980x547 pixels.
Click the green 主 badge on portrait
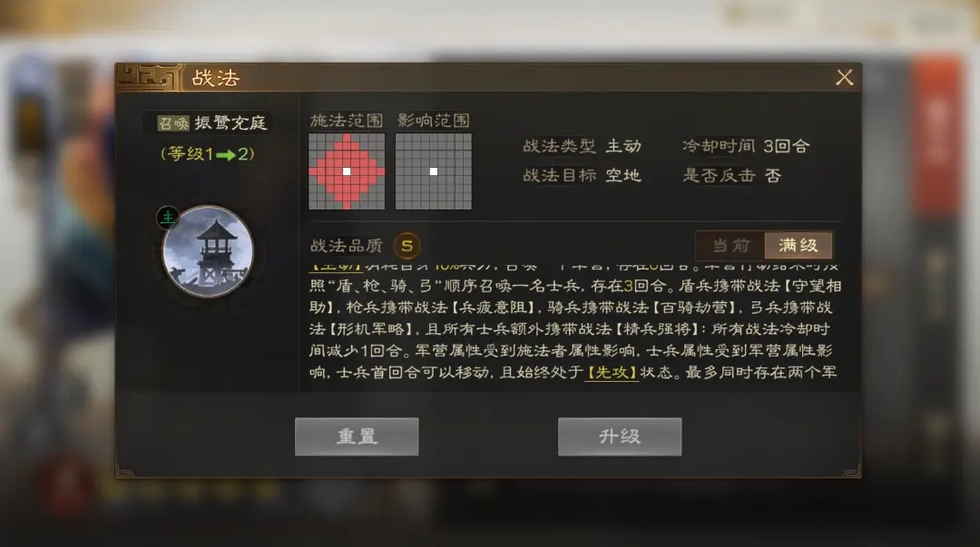pyautogui.click(x=168, y=218)
